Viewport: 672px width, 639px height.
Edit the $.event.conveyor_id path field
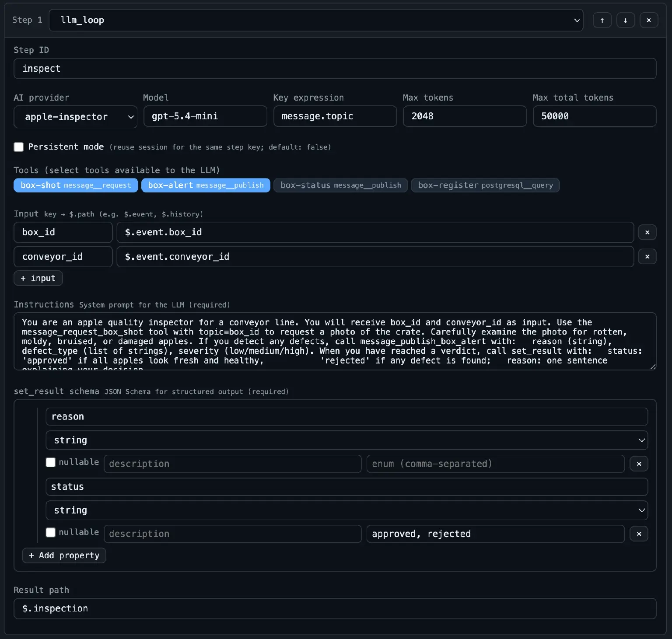pyautogui.click(x=375, y=257)
